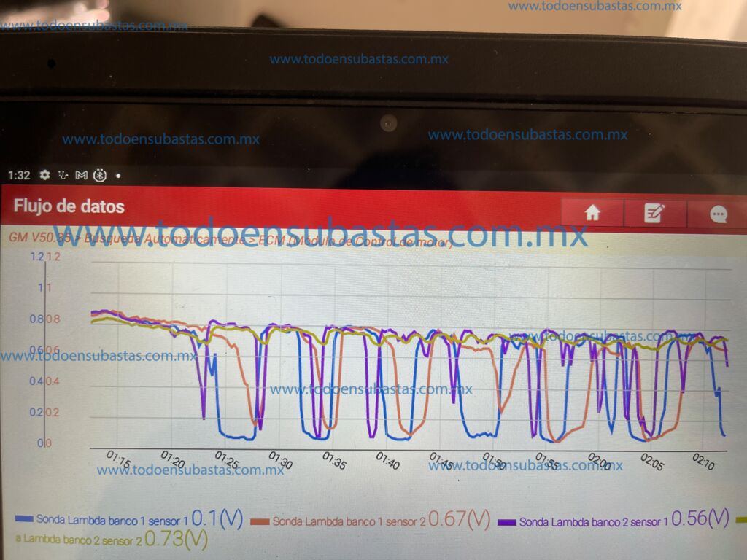The image size is (747, 560).
Task: Select Sonda Lambda banco 2 sensor 1 label
Action: pos(594,521)
